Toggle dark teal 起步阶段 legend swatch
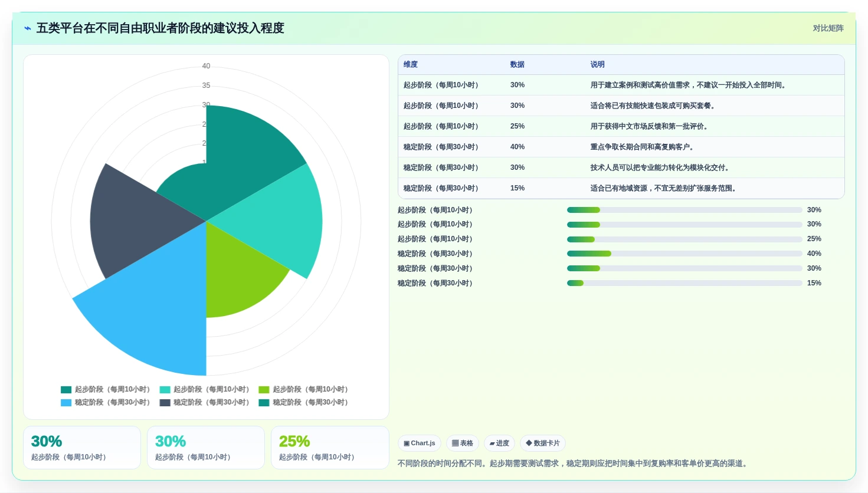The image size is (868, 493). (66, 390)
